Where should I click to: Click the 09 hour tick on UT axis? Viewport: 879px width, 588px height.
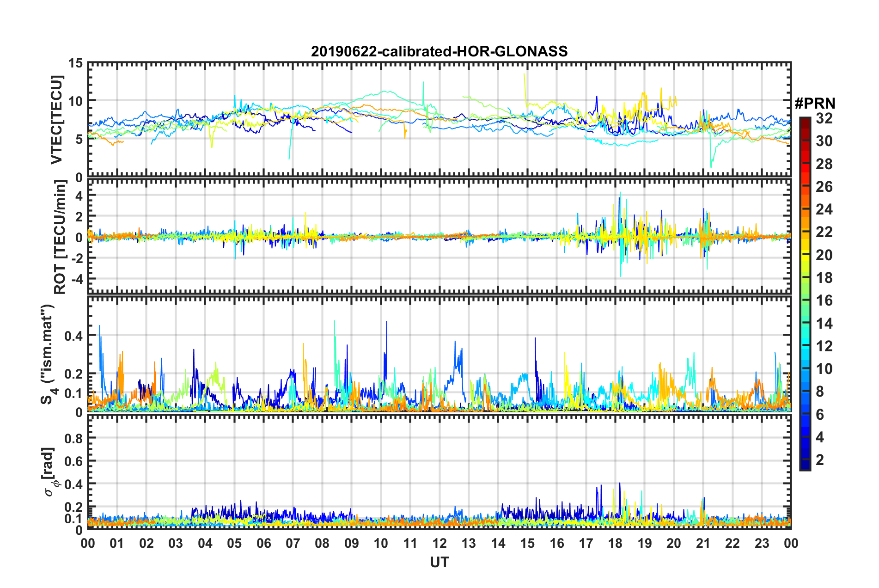352,543
